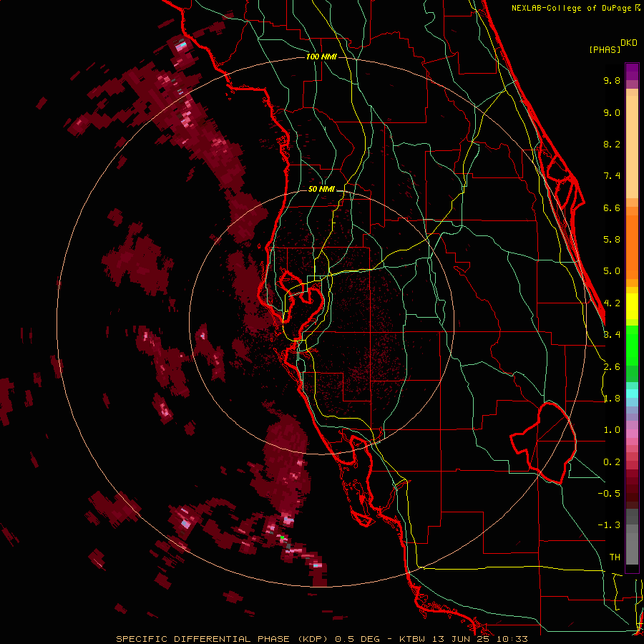Viewport: 644px width, 644px height.
Task: Click the 5.8 color scale value
Action: (x=612, y=240)
